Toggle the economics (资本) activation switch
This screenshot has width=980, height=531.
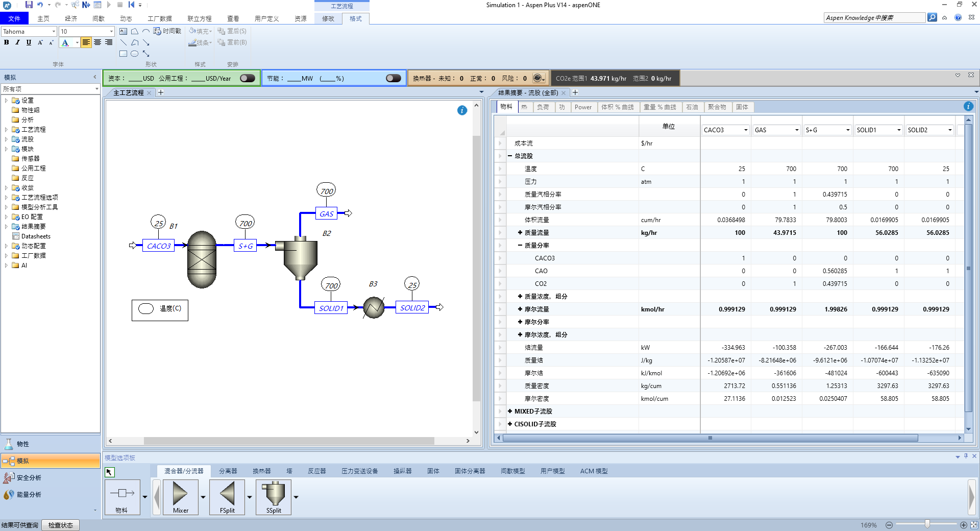click(x=248, y=78)
